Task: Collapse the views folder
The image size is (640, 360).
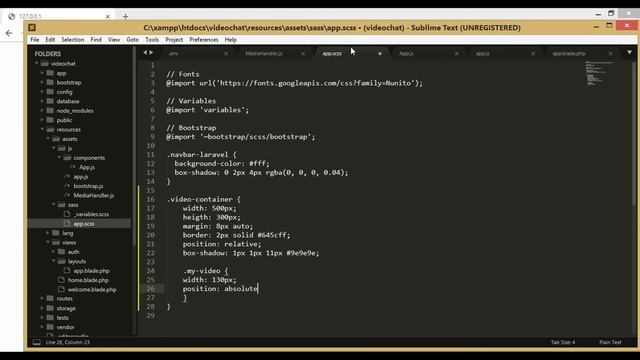Action: pyautogui.click(x=48, y=242)
